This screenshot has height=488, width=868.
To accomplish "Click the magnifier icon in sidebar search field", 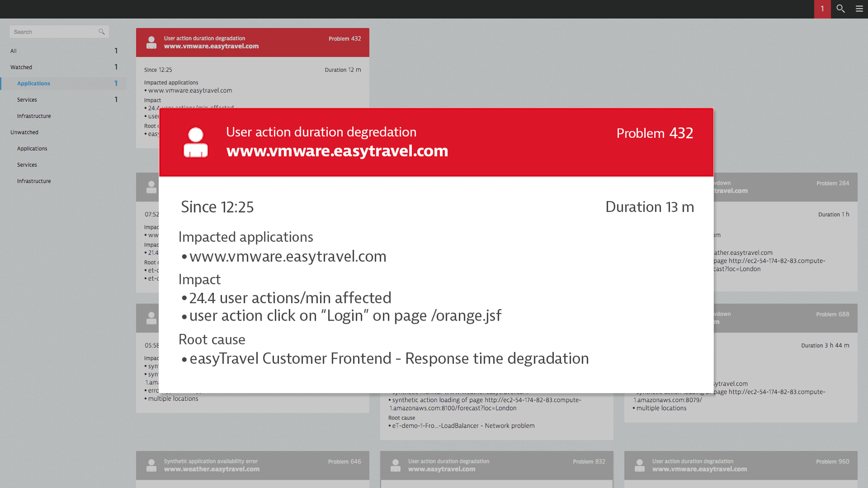I will 101,32.
